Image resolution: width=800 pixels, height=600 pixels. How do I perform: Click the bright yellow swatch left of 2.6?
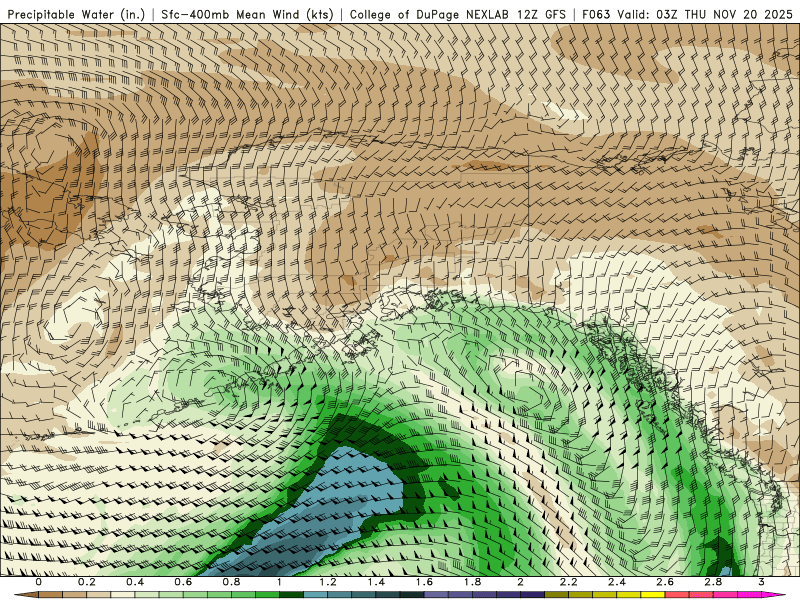click(653, 595)
